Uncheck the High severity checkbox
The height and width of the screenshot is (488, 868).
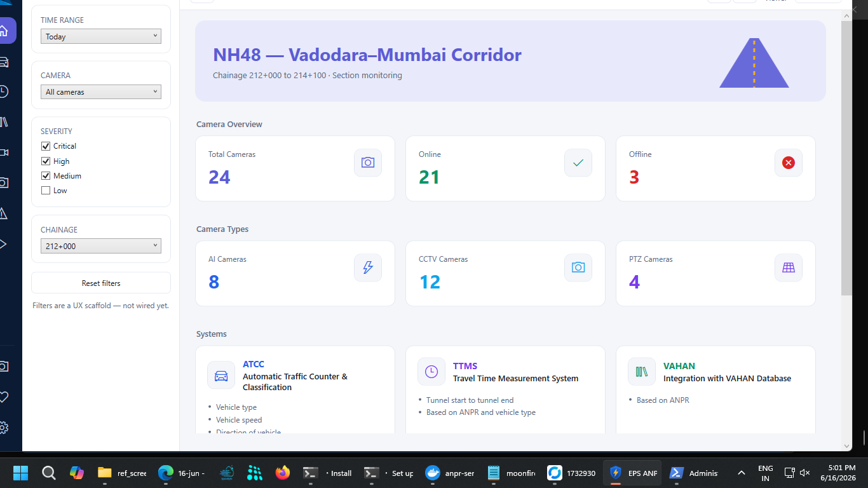click(46, 161)
